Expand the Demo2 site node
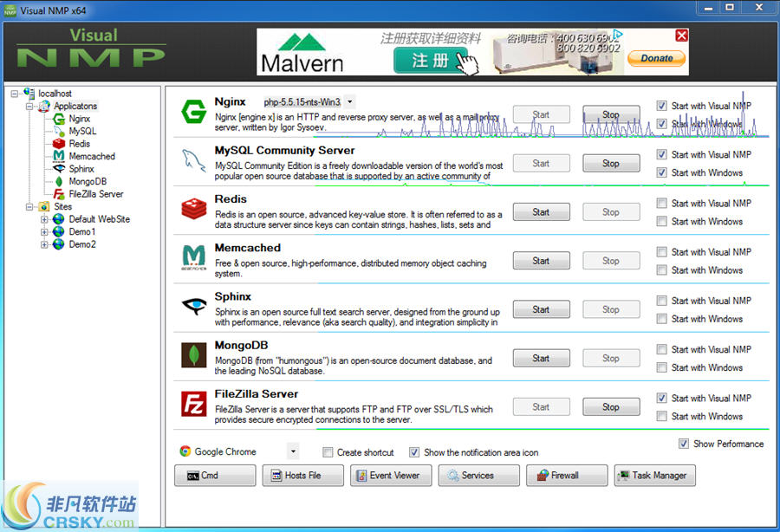The image size is (780, 532). pyautogui.click(x=44, y=244)
